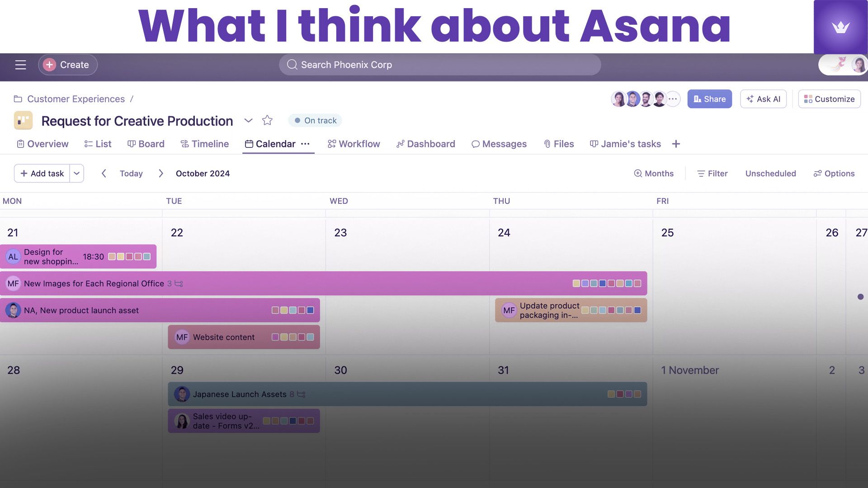Switch to the Board tab
Screen dimensions: 868x488
point(146,144)
